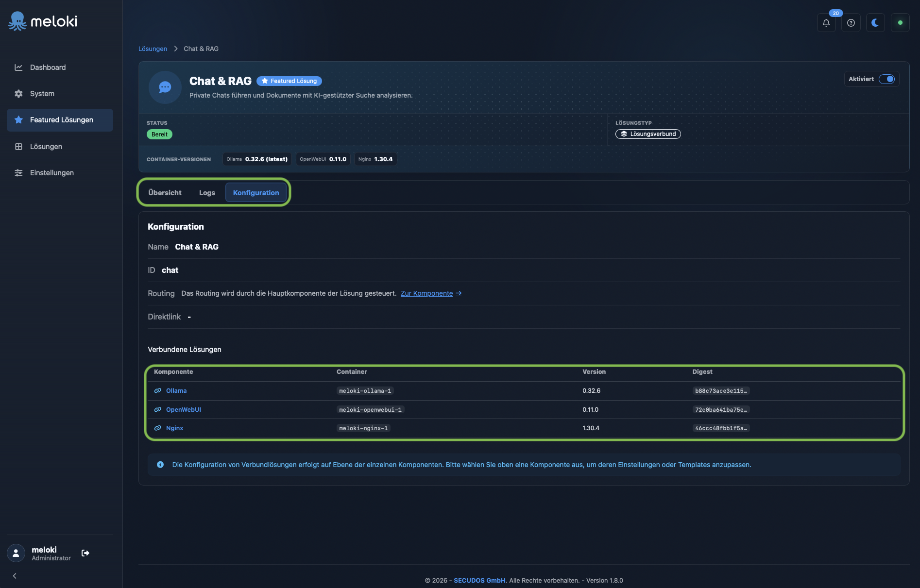Click SECUDOS GmbH footer link
The height and width of the screenshot is (588, 920).
click(479, 581)
